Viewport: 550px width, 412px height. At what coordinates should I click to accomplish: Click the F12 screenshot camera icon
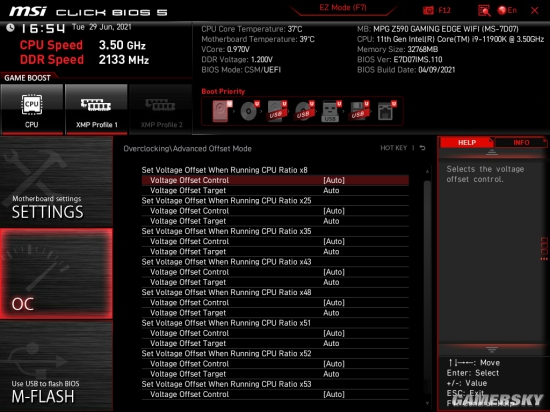point(428,11)
